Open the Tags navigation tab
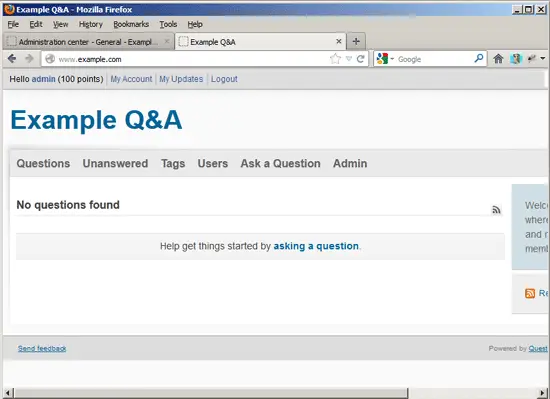The width and height of the screenshot is (550, 399). [173, 163]
